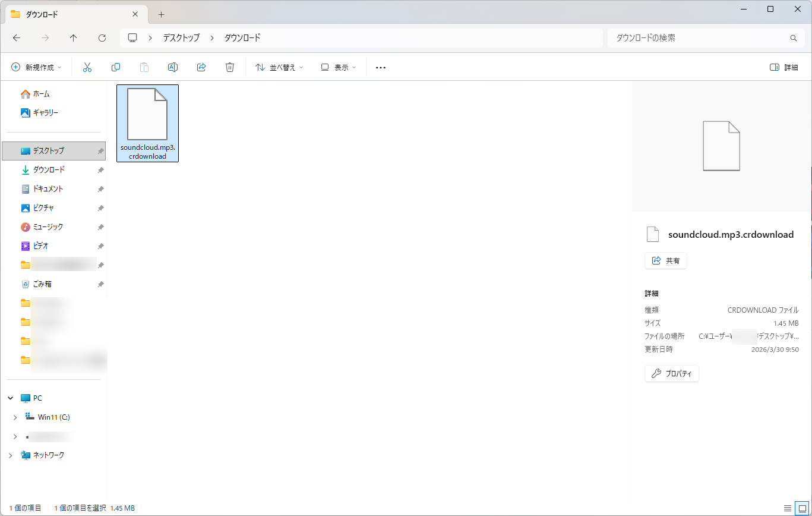Rename the selected file
Viewport: 812px width, 516px height.
click(x=173, y=67)
